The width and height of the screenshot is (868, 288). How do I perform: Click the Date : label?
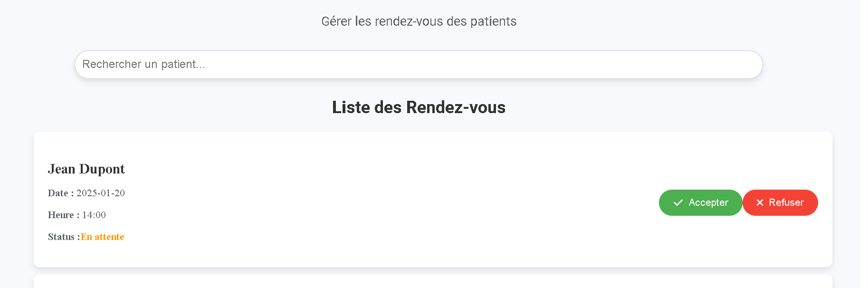[x=61, y=193]
